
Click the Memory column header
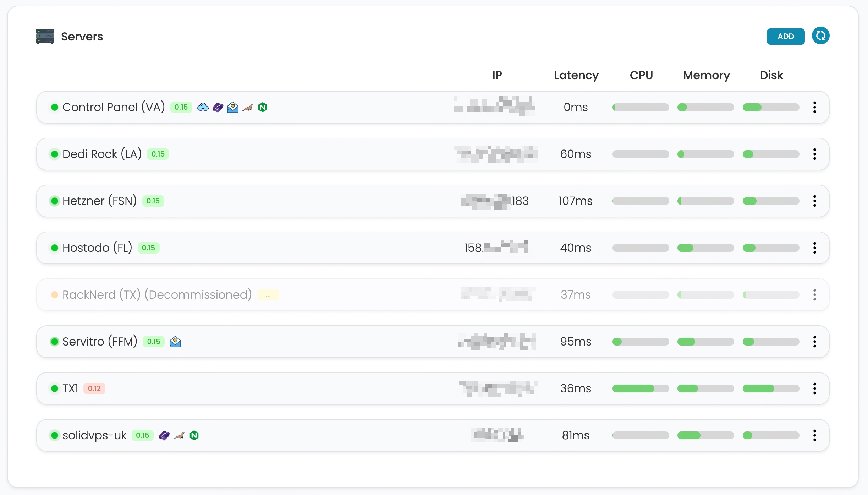click(706, 75)
